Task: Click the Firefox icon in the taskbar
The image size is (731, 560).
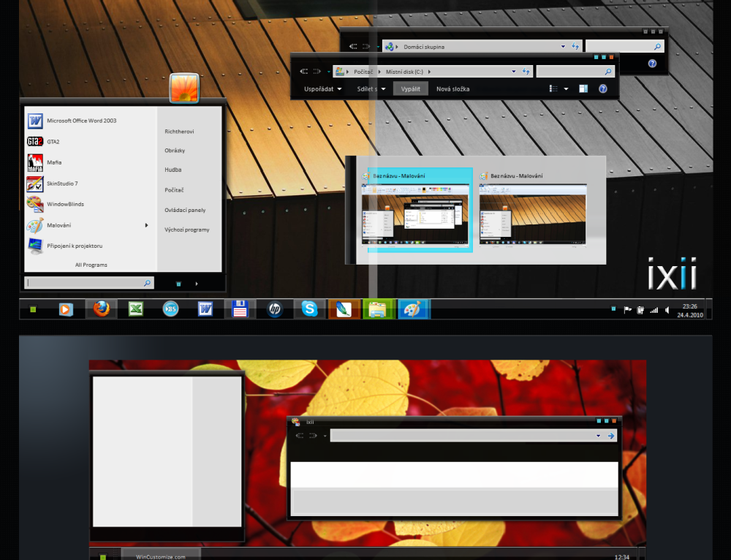Action: click(102, 309)
